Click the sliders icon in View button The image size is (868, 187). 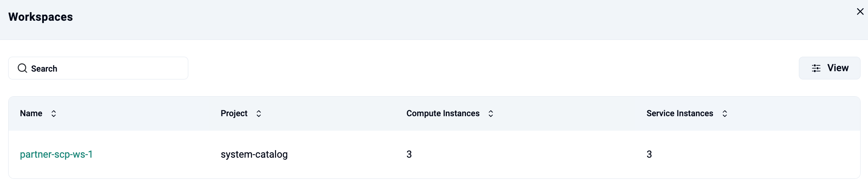pos(816,68)
